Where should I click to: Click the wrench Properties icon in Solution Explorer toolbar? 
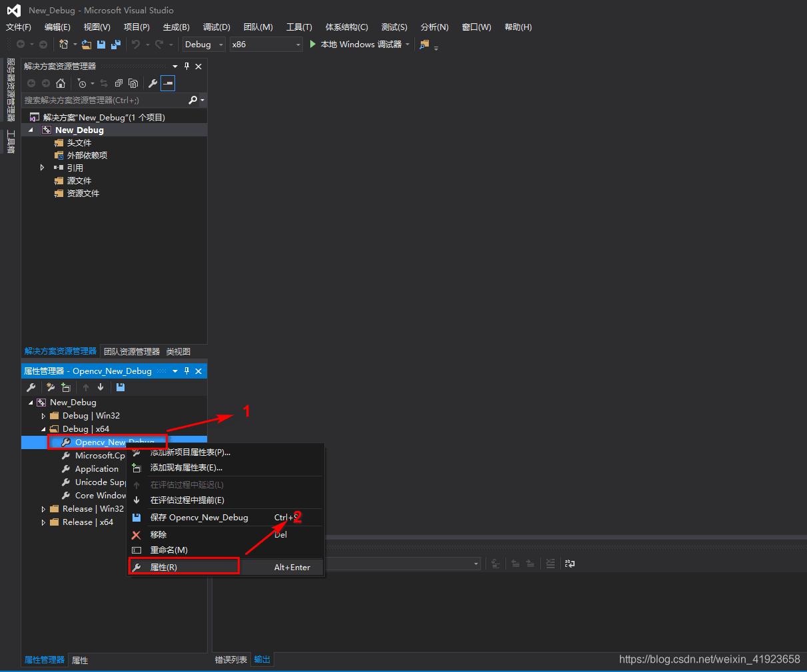pyautogui.click(x=152, y=83)
